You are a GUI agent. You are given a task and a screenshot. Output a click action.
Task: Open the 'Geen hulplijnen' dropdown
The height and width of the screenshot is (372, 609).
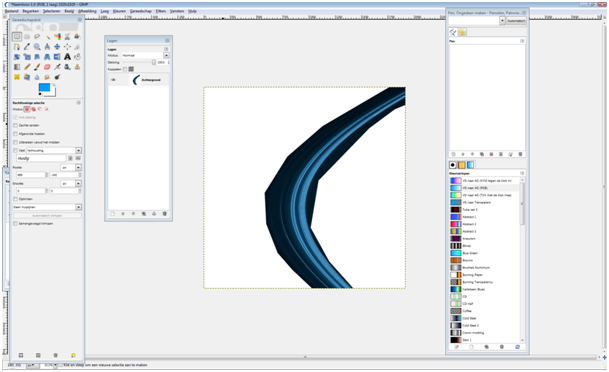pos(47,207)
